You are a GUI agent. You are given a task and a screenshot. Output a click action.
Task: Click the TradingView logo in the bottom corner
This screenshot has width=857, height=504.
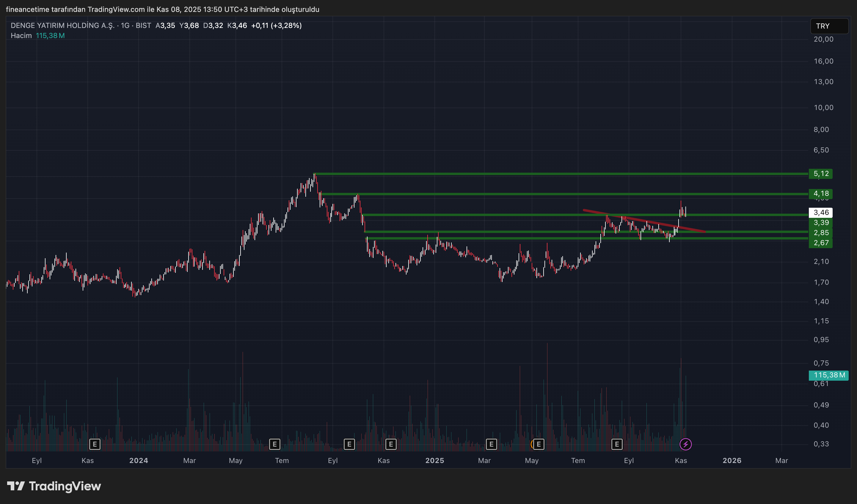[x=54, y=486]
